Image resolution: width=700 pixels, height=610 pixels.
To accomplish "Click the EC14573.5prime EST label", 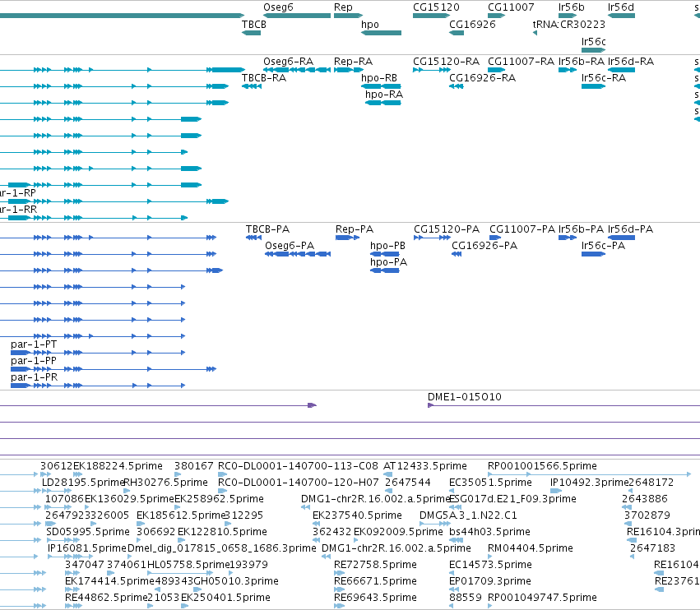I will tap(490, 565).
